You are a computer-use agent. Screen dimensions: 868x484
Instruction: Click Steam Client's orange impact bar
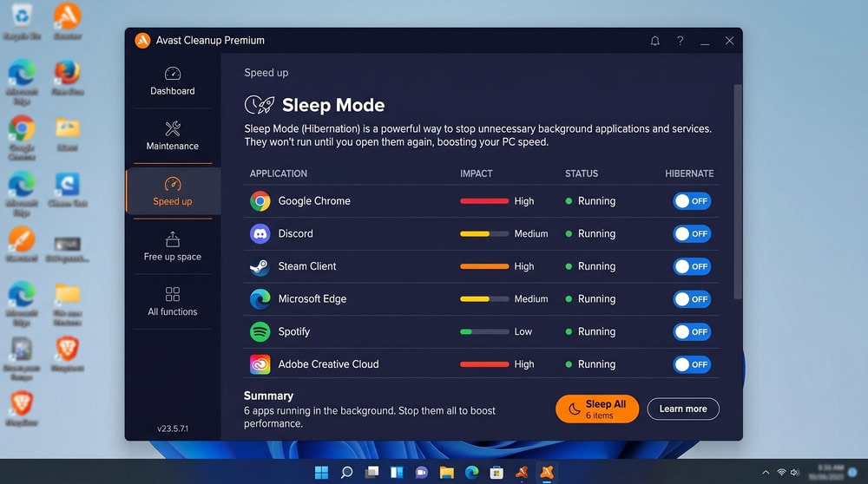(x=484, y=266)
